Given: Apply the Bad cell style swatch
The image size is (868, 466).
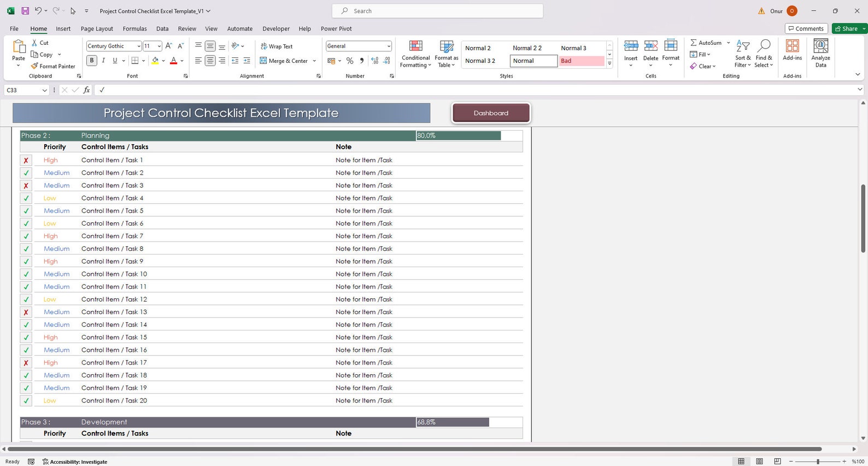Looking at the screenshot, I should pos(582,61).
